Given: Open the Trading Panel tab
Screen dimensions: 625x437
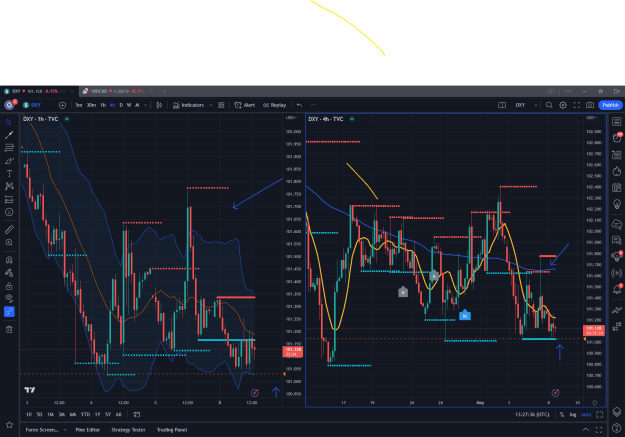Looking at the screenshot, I should tap(172, 430).
